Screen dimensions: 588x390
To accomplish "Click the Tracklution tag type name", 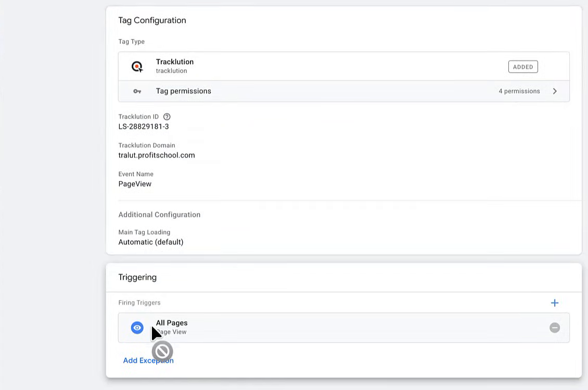I will click(175, 62).
